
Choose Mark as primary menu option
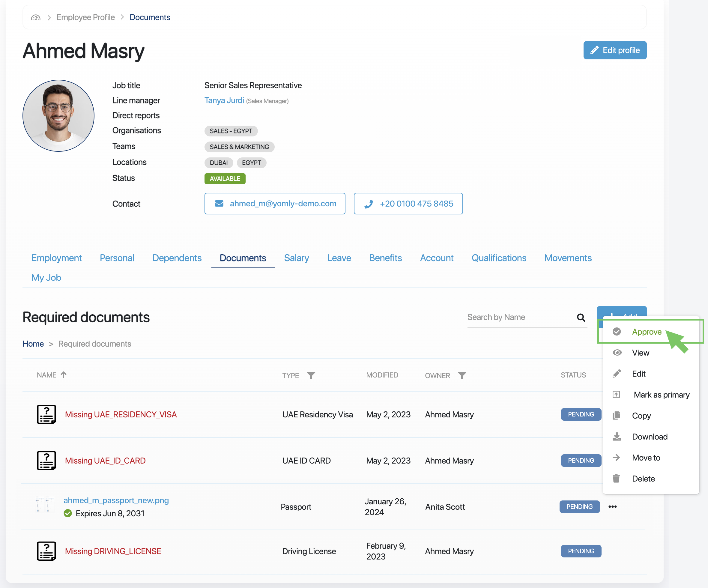click(x=661, y=395)
